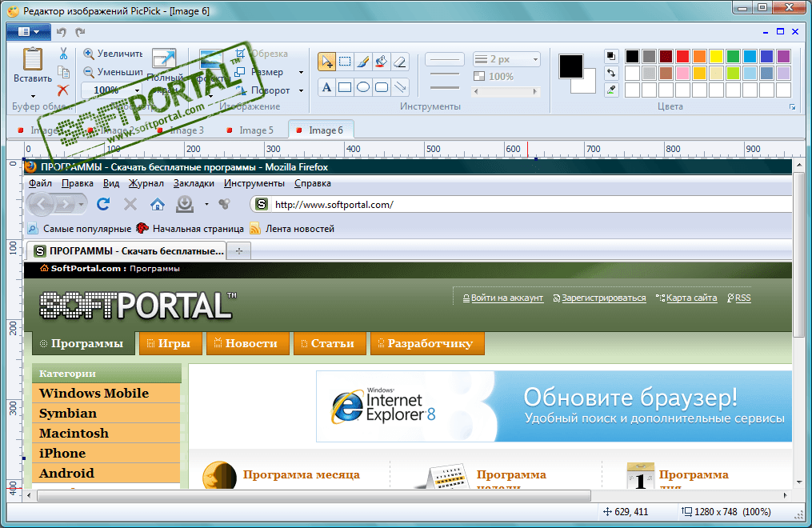
Task: Open the blue application menu button
Action: [29, 32]
